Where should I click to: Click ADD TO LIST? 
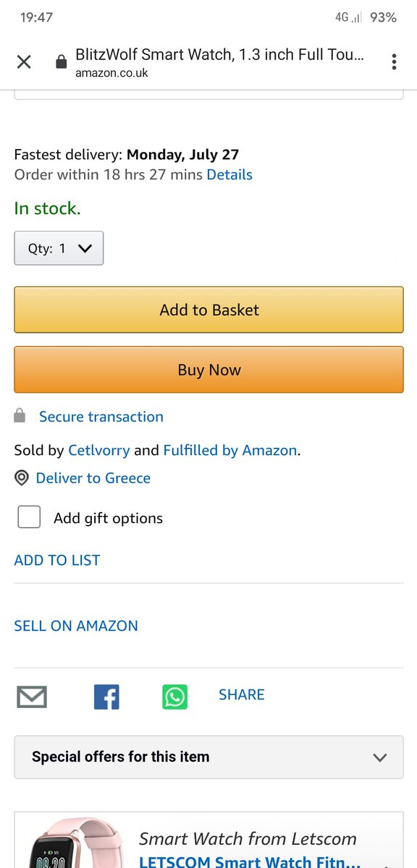click(x=57, y=560)
